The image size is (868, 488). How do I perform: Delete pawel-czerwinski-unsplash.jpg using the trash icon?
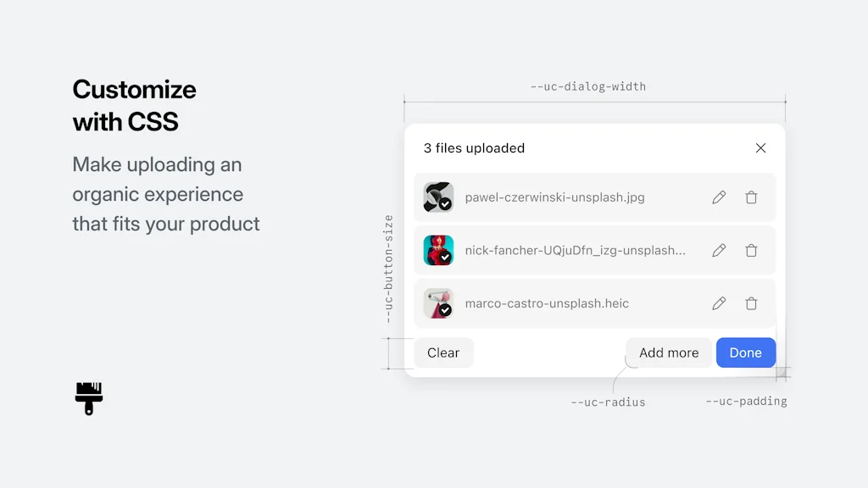click(x=751, y=197)
